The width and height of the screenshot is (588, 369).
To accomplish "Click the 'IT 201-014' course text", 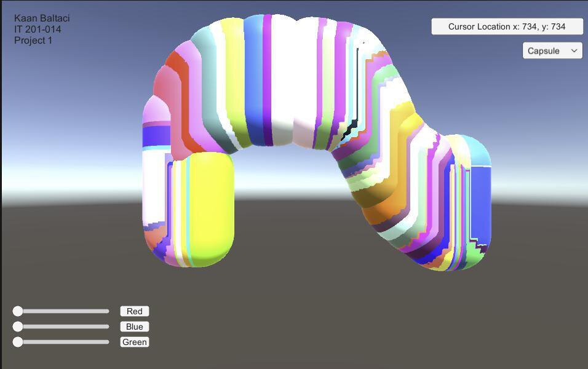I will (x=38, y=30).
